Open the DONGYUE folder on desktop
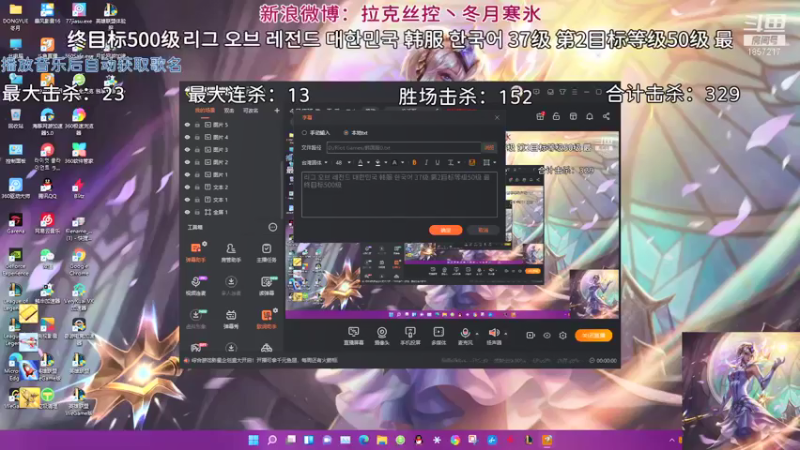Screen dimensions: 800x450 (15, 14)
